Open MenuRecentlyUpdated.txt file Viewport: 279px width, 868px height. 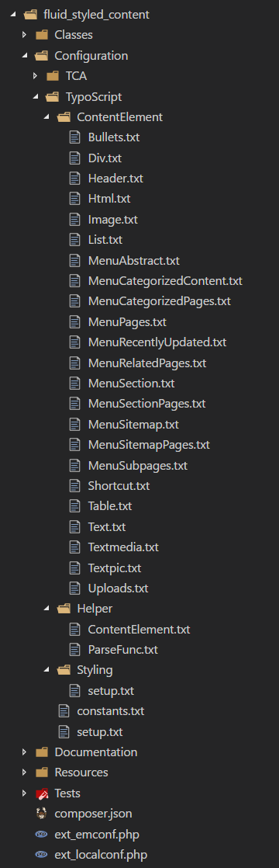click(157, 342)
